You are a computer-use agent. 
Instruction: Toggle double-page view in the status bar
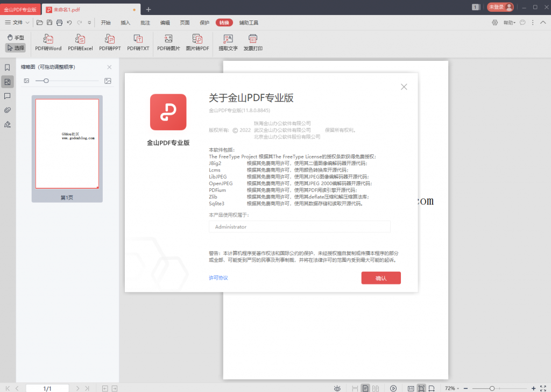tap(376, 388)
